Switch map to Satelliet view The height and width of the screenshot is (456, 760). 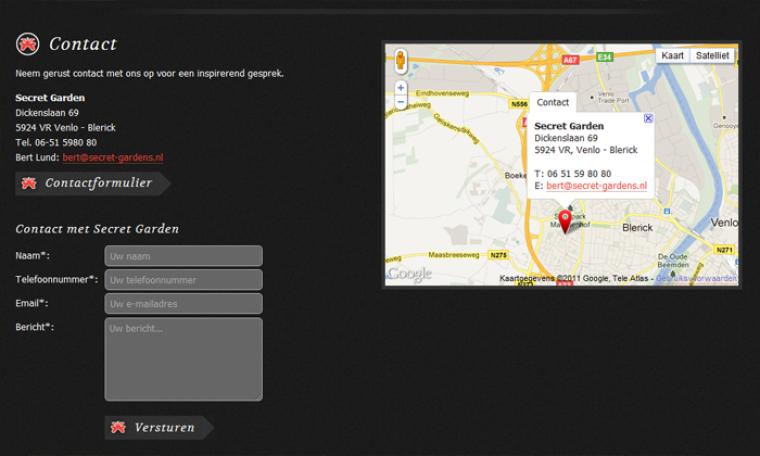tap(712, 56)
